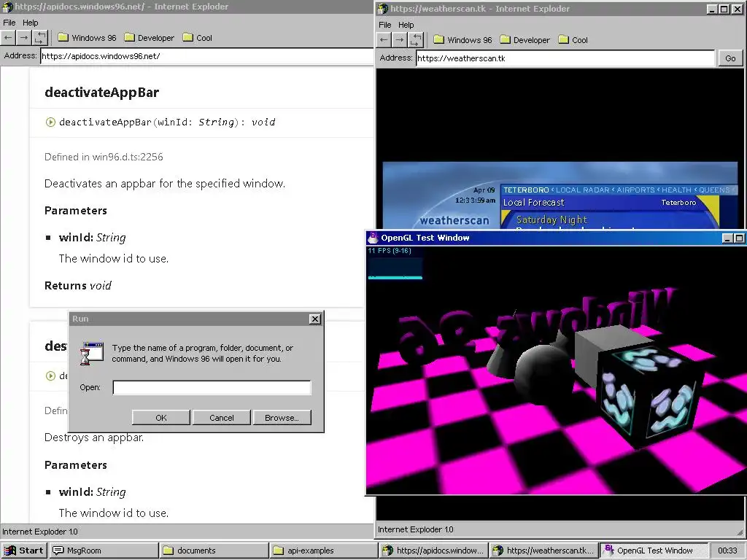Viewport: 747px width, 560px height.
Task: Click Refresh icon in apidocs browser window
Action: [41, 38]
